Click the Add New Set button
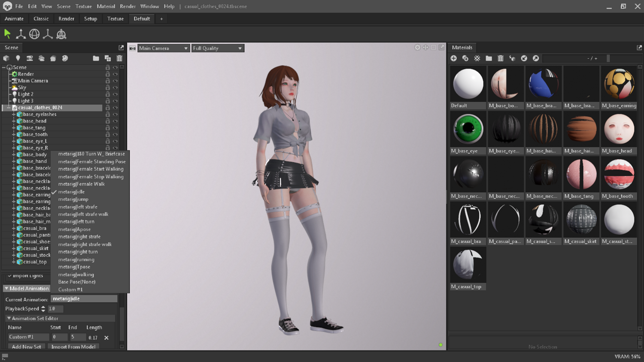Viewport: 644px width, 362px height. 27,347
